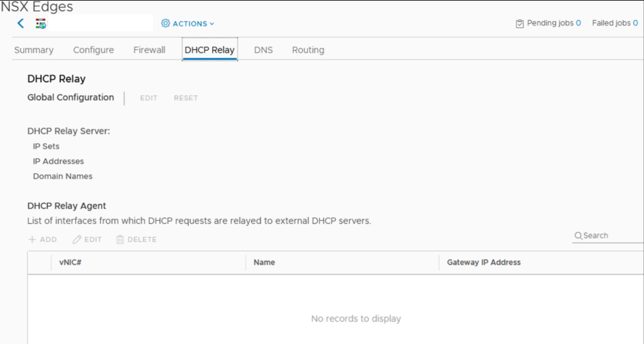Image resolution: width=644 pixels, height=349 pixels.
Task: Click the DHCP Relay Server: label
Action: tap(69, 131)
